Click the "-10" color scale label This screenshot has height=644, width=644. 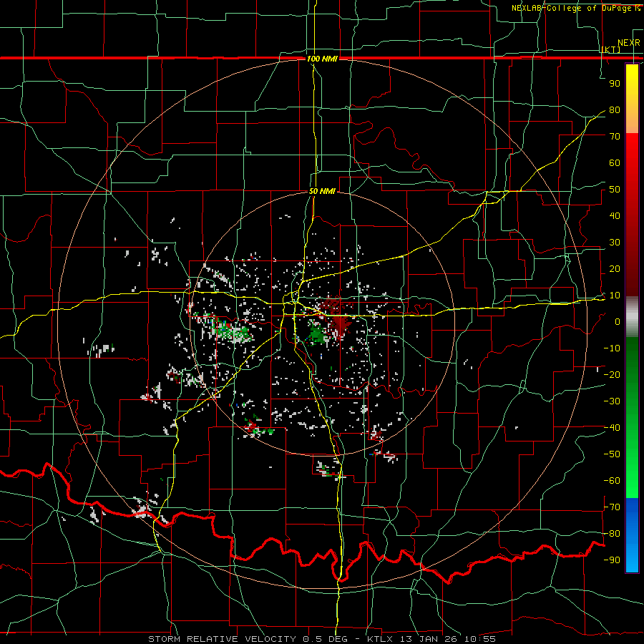pos(612,348)
